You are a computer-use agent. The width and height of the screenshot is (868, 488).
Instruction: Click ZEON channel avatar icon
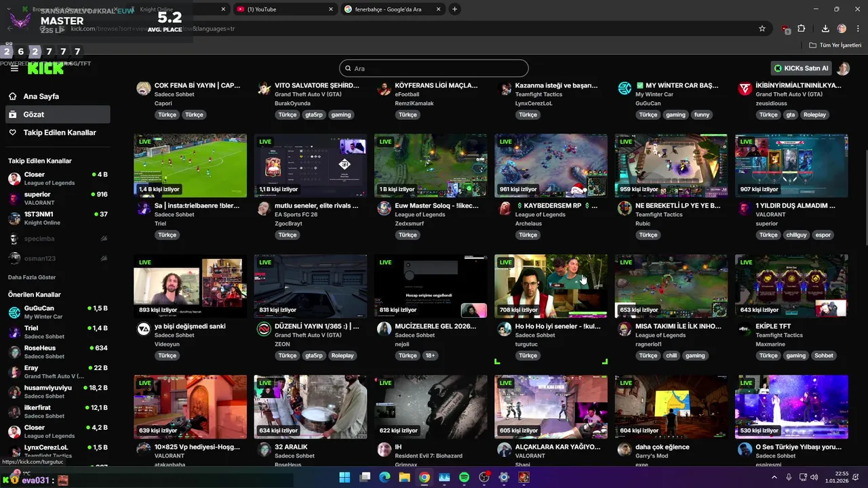click(264, 329)
